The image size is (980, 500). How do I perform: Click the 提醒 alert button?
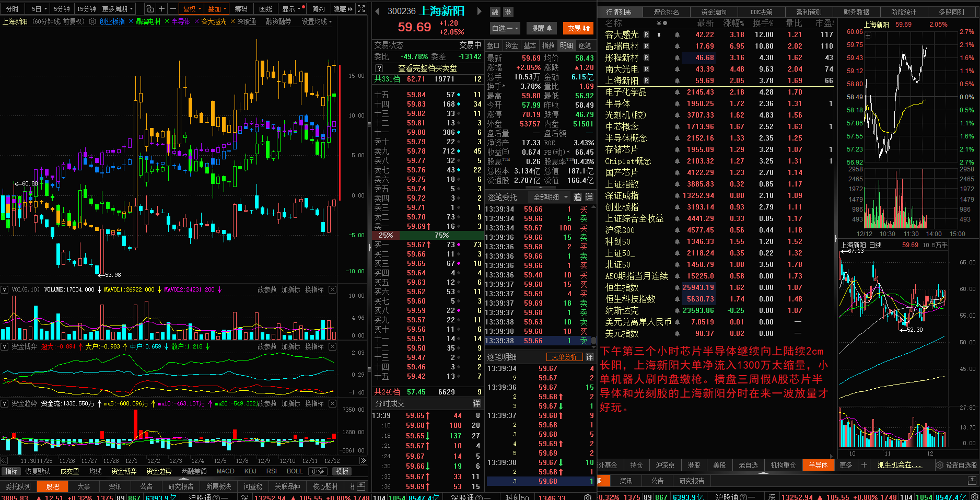point(542,28)
